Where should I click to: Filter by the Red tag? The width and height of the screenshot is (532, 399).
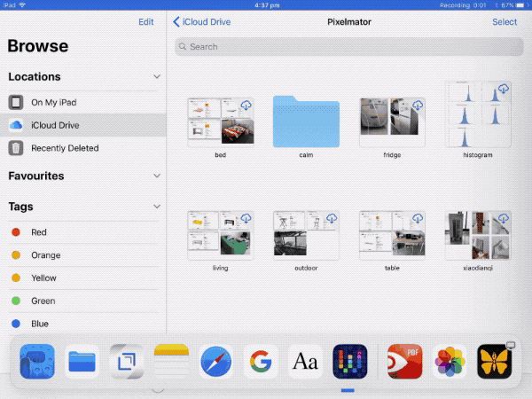[38, 232]
